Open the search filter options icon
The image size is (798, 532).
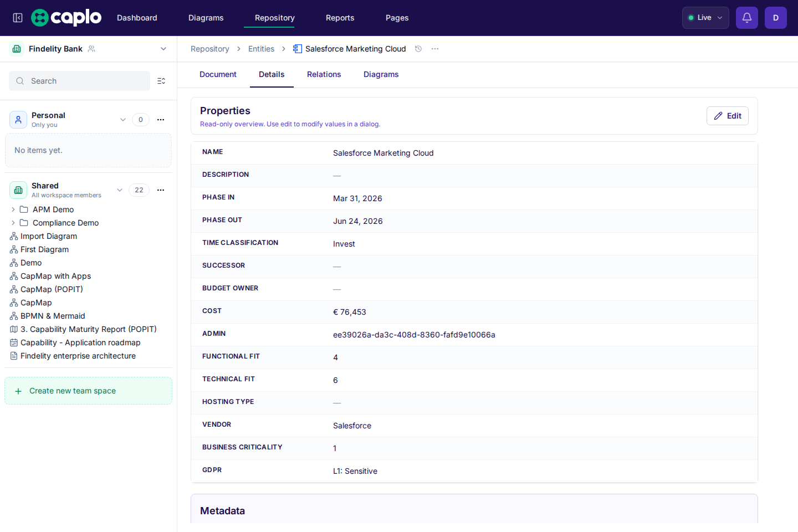click(x=161, y=81)
